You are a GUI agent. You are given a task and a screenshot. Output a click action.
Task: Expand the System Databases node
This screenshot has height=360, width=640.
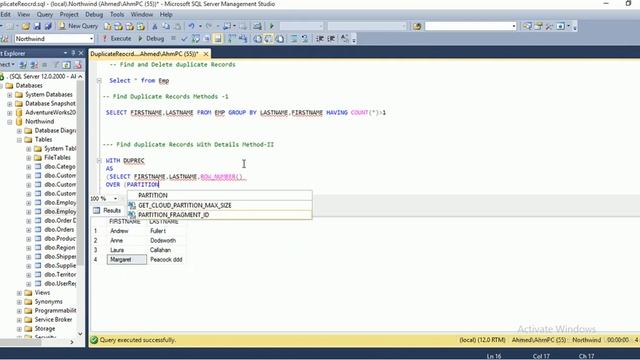pyautogui.click(x=9, y=95)
